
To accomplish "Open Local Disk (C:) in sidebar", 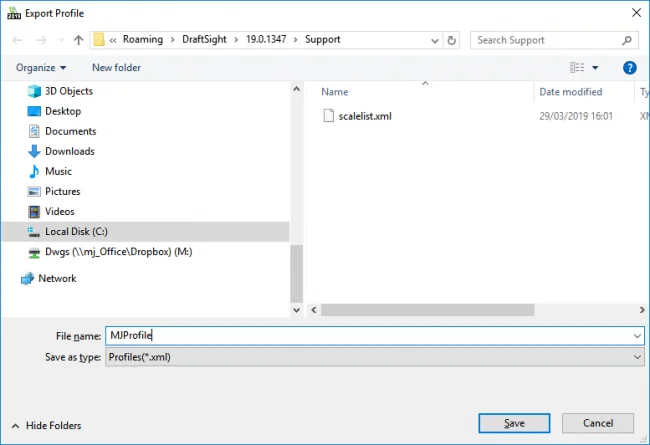I will 76,231.
